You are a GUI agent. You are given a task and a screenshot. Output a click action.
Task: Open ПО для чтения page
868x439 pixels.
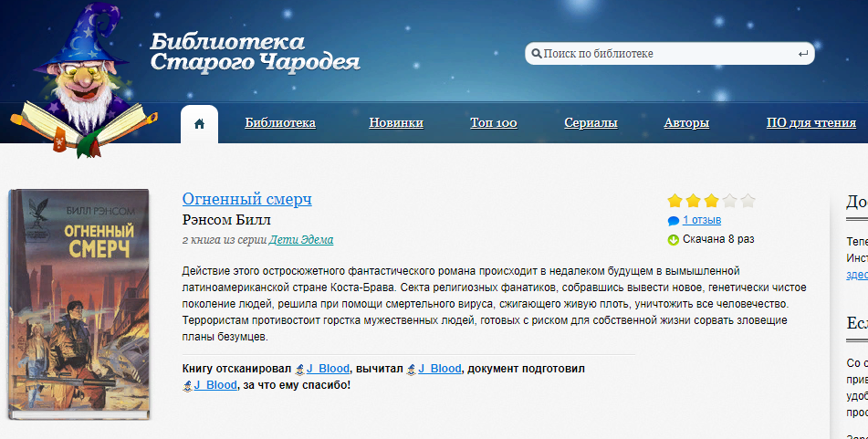coord(811,123)
